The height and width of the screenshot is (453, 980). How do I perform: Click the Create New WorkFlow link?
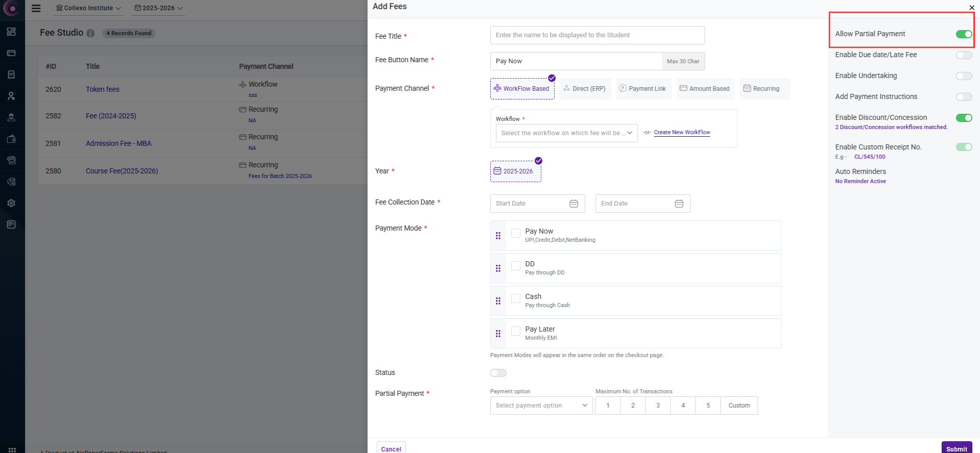click(682, 132)
